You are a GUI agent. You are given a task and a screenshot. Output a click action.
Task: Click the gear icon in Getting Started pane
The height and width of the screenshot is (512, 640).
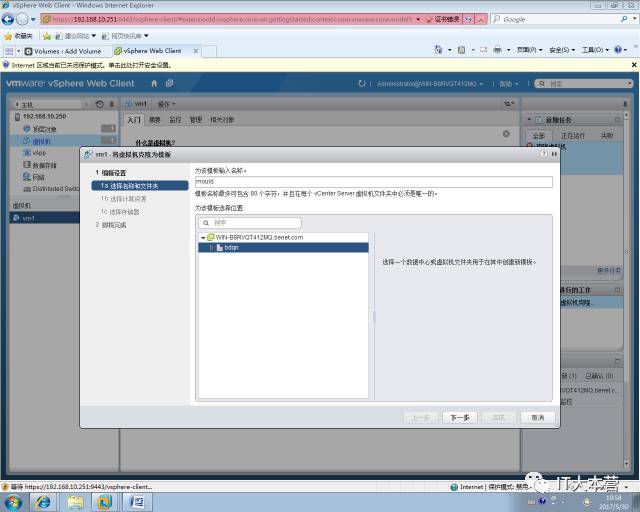tap(506, 134)
